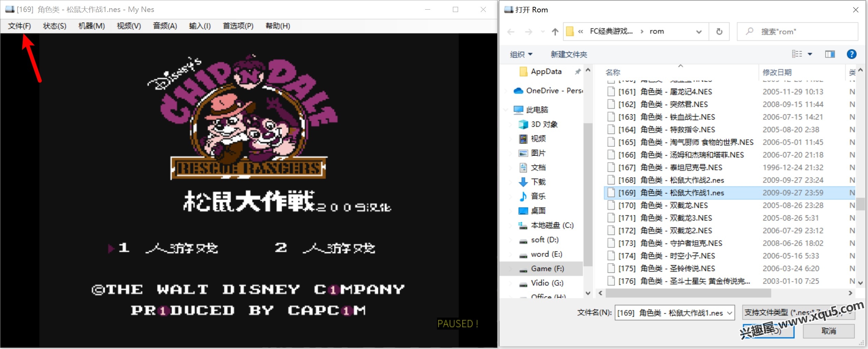Go forward in the Open Rom dialog
This screenshot has height=349, width=868.
click(528, 32)
